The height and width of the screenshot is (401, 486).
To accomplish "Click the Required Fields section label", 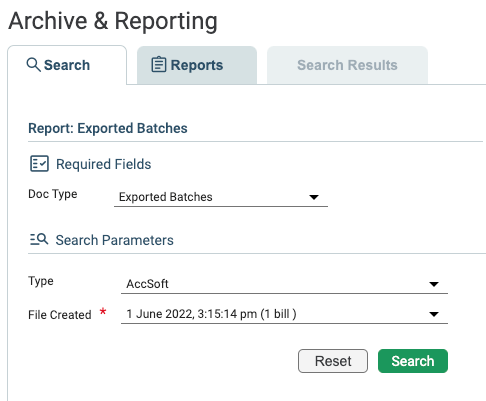I will point(104,164).
